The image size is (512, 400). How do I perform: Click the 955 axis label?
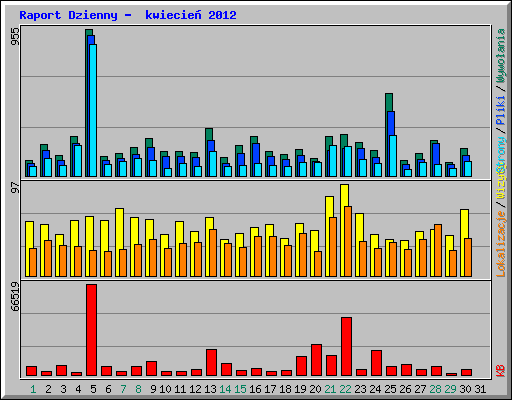15,37
